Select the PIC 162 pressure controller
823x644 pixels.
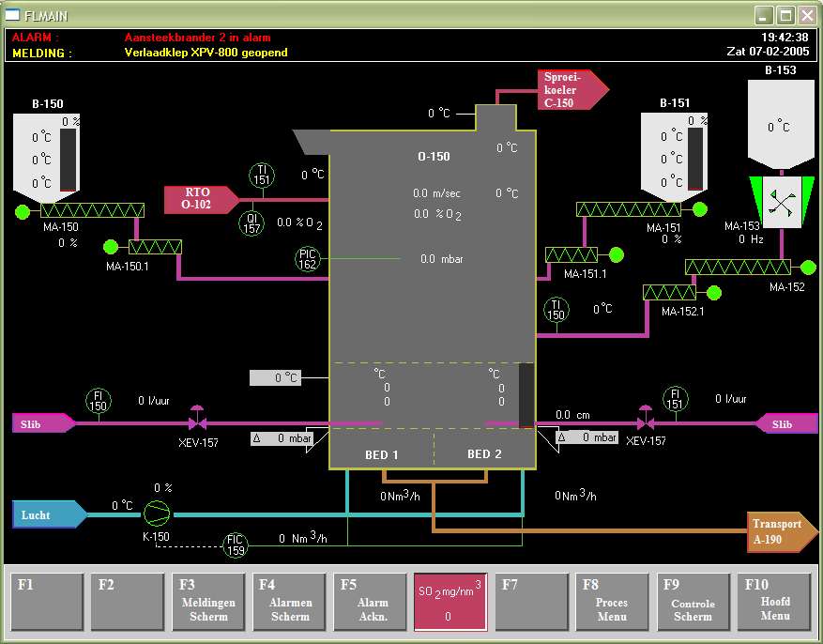point(308,258)
